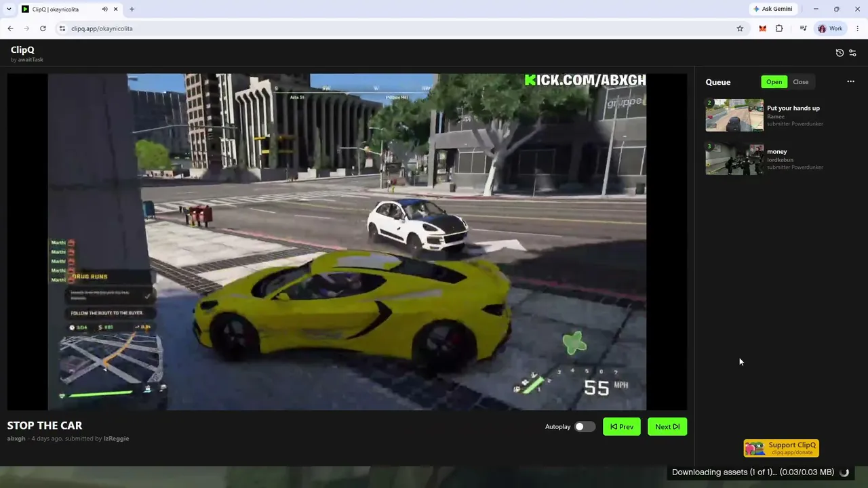Open the browser tab search dropdown
Viewport: 868px width, 488px height.
coord(9,9)
